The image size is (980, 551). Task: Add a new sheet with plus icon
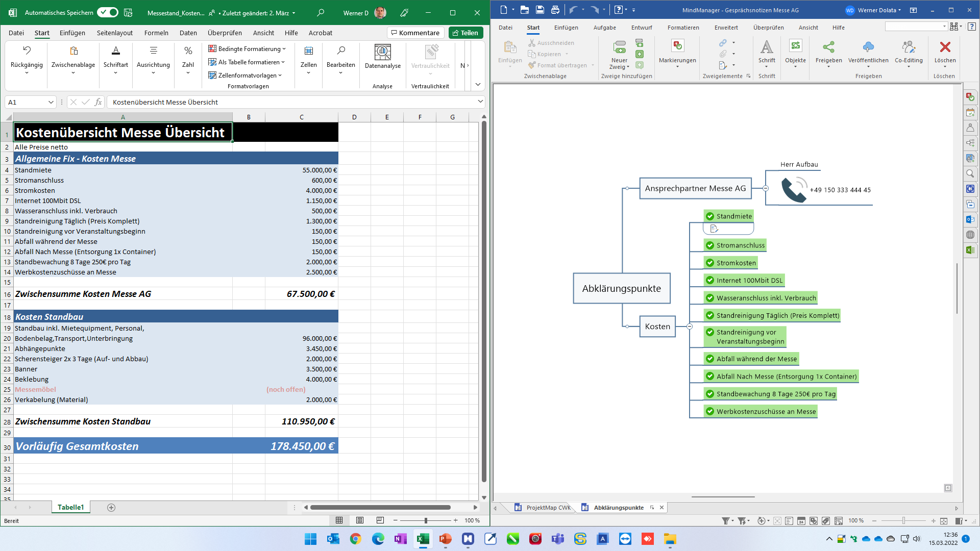point(111,508)
